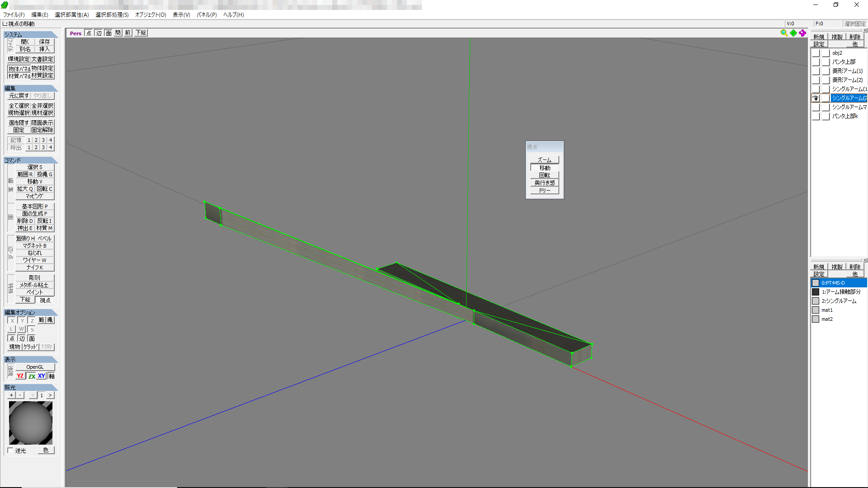Toggle 下絵 in the viewport toolbar
The image size is (868, 488).
pos(141,33)
